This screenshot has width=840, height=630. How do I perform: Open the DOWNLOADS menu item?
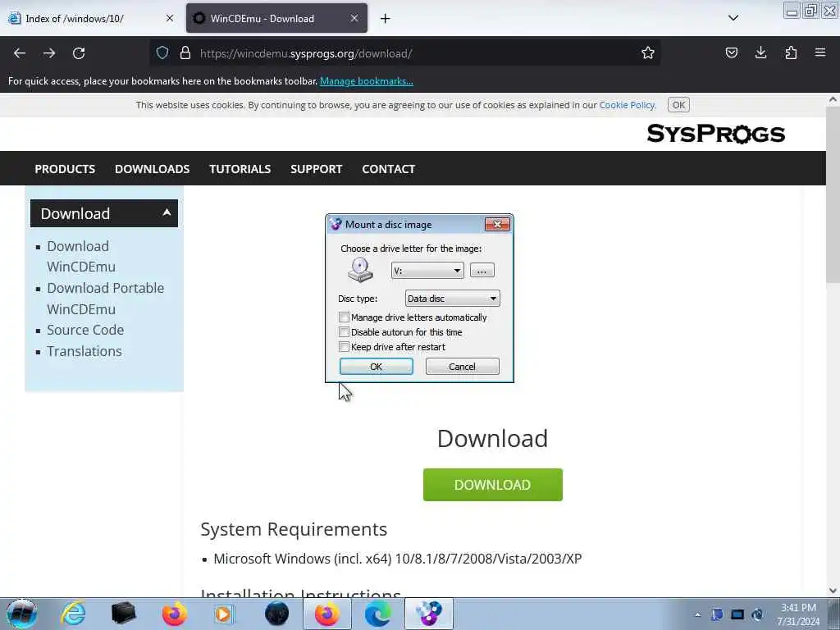coord(152,169)
